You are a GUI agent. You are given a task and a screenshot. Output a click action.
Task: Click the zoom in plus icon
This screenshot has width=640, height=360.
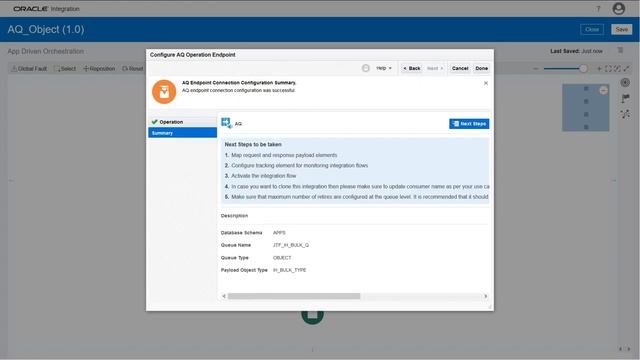click(599, 69)
